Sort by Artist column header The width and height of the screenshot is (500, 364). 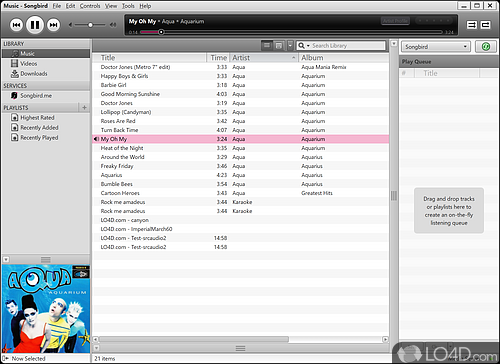[x=264, y=58]
